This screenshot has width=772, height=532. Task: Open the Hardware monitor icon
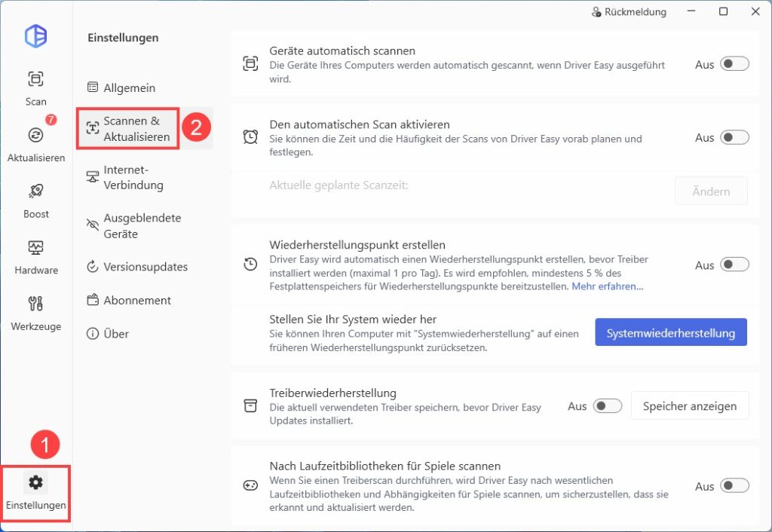(35, 247)
